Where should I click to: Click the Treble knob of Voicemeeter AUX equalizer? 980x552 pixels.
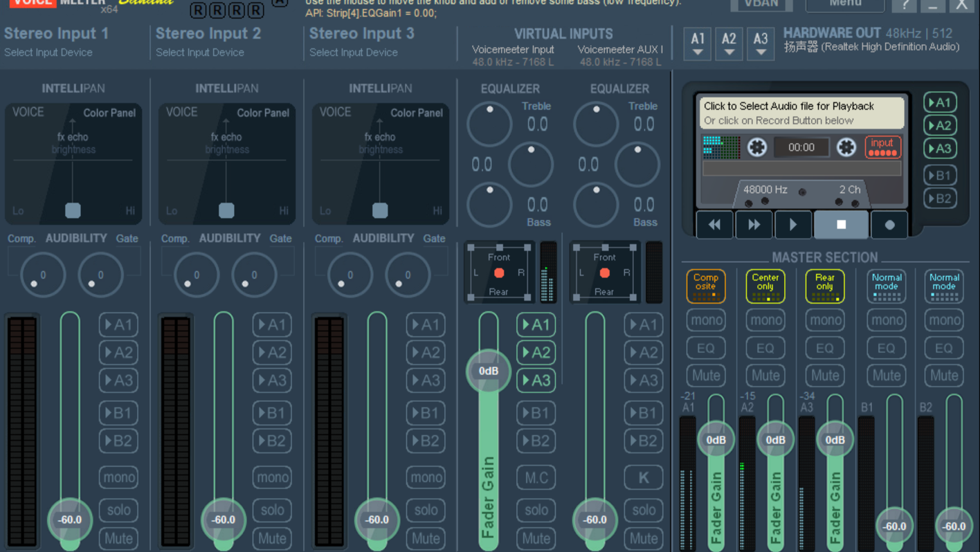coord(596,124)
